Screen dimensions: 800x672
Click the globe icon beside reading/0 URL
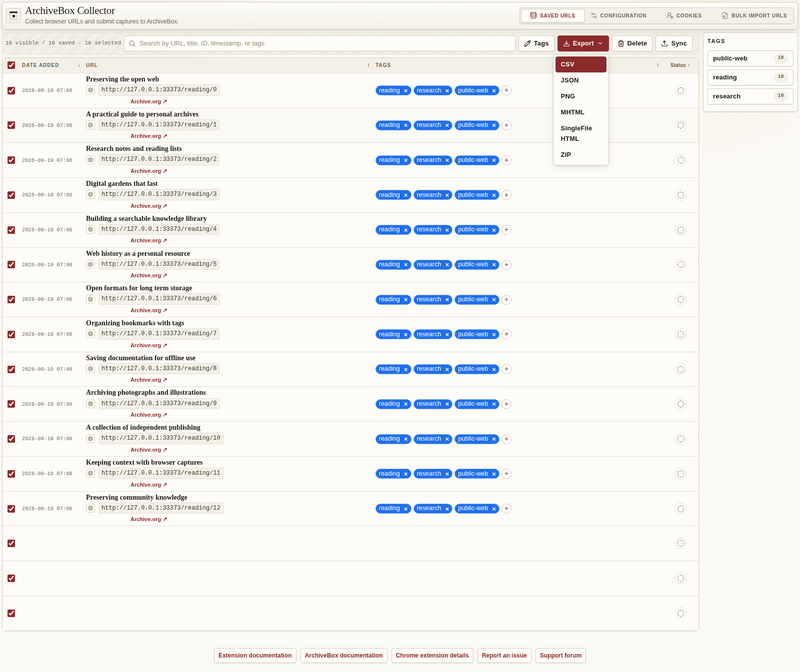(x=90, y=90)
